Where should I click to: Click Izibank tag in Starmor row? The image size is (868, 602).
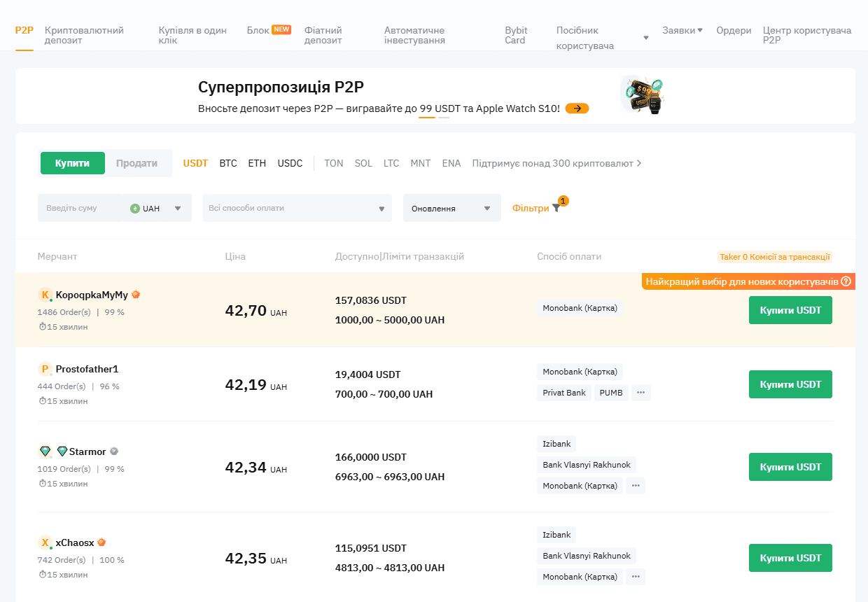click(556, 444)
